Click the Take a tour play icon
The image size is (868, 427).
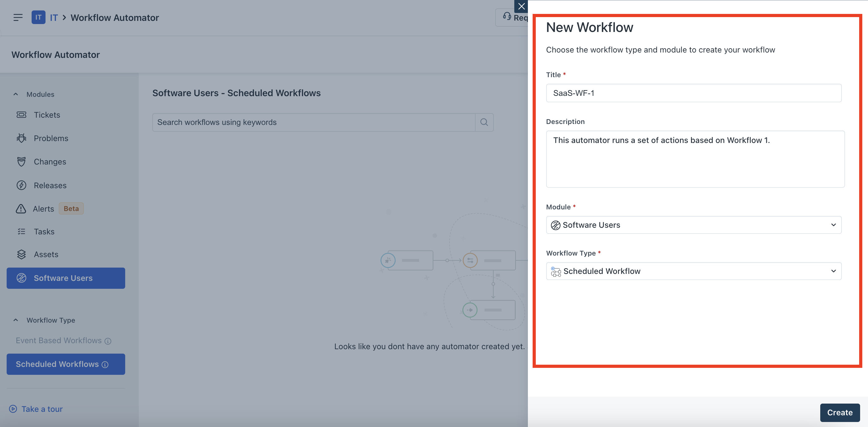(x=13, y=409)
